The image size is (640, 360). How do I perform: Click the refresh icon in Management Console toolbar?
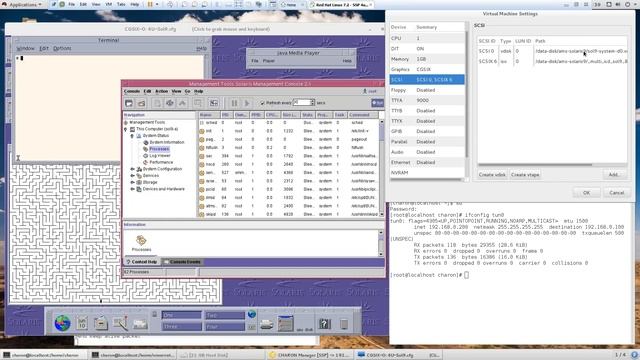[170, 103]
